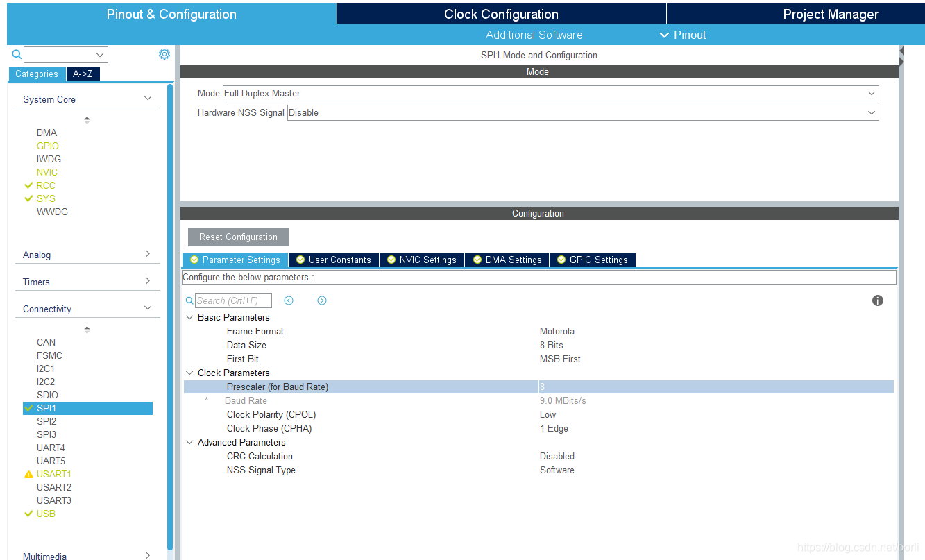Select USART2 peripheral
This screenshot has height=560, width=925.
54,487
